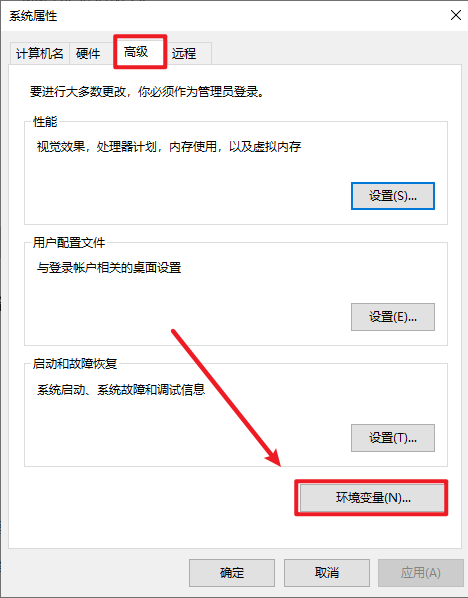
Task: Select the 高级 tab
Action: [x=136, y=51]
